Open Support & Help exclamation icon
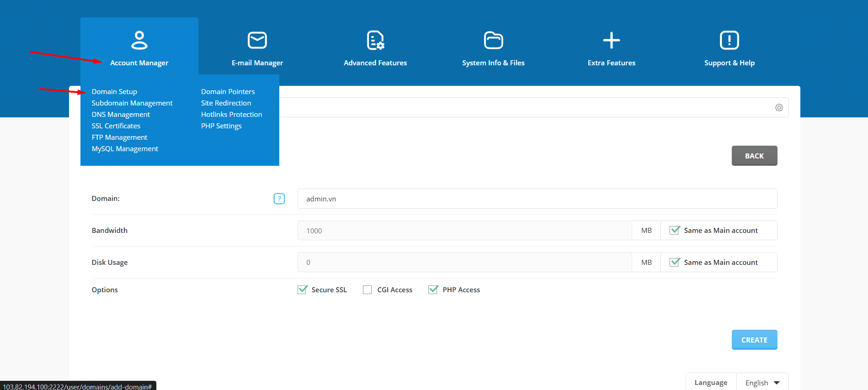This screenshot has height=390, width=868. pos(729,40)
